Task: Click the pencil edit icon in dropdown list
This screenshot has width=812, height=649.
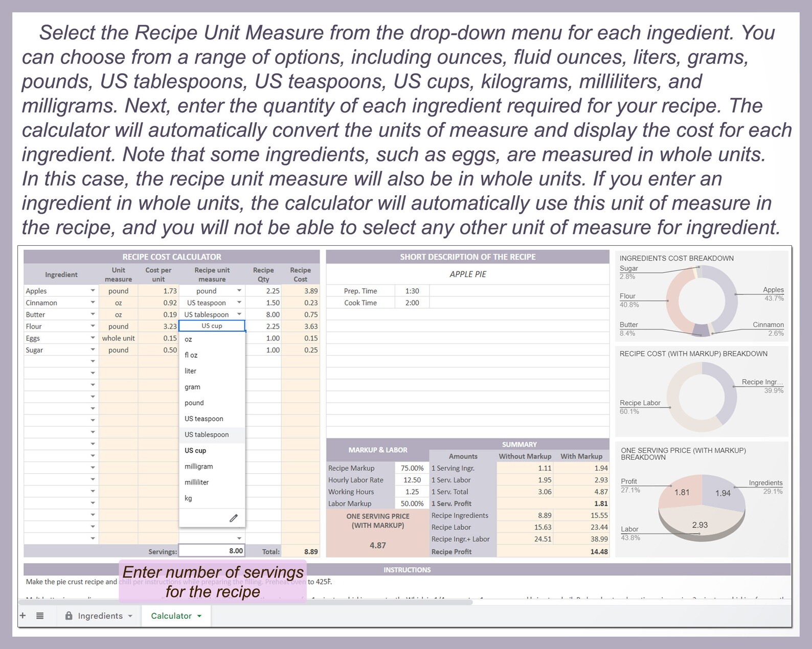Action: pos(234,518)
